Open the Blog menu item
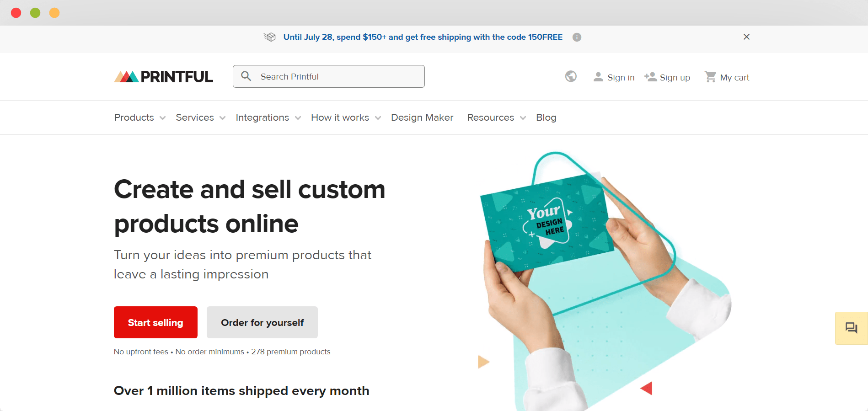868x411 pixels. pos(546,117)
